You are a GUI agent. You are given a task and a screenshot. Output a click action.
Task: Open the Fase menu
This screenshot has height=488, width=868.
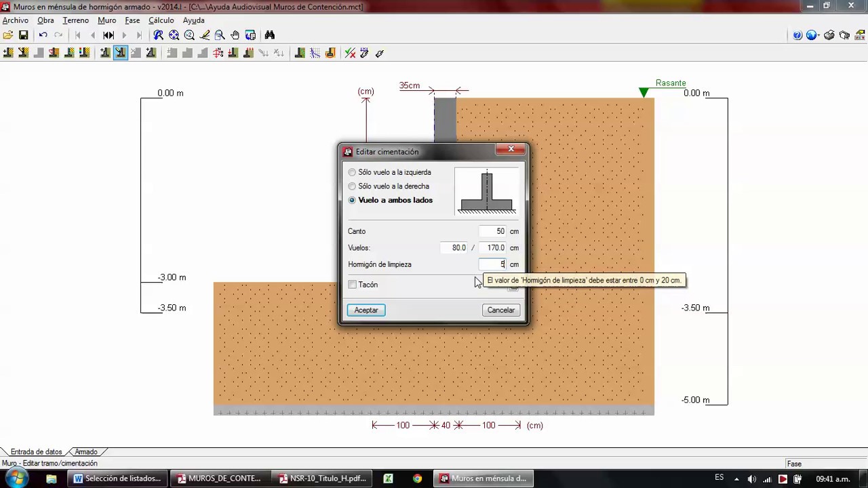132,20
